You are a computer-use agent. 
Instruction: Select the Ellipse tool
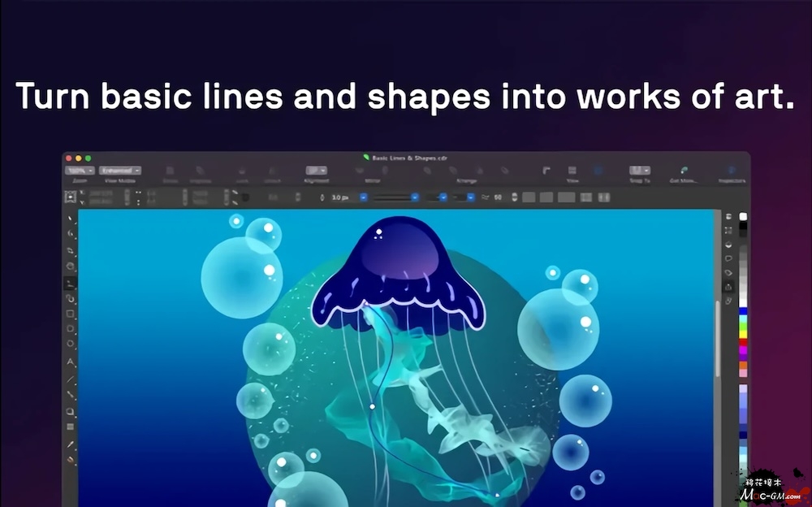click(x=71, y=329)
